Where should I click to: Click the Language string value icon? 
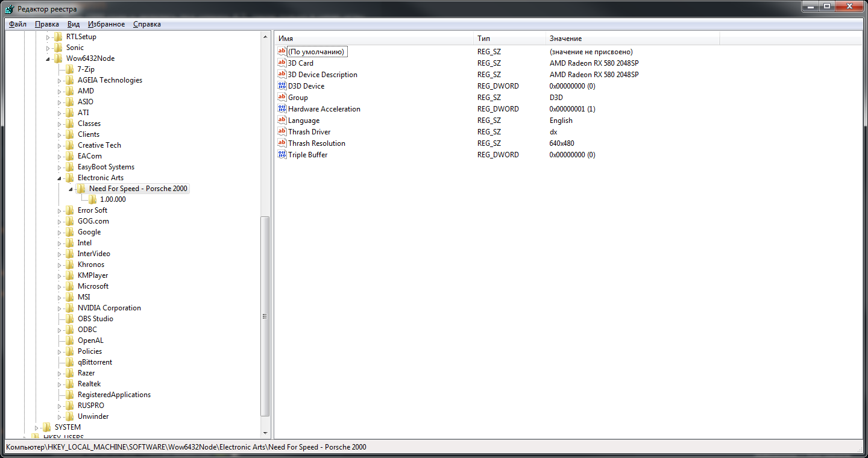coord(282,120)
